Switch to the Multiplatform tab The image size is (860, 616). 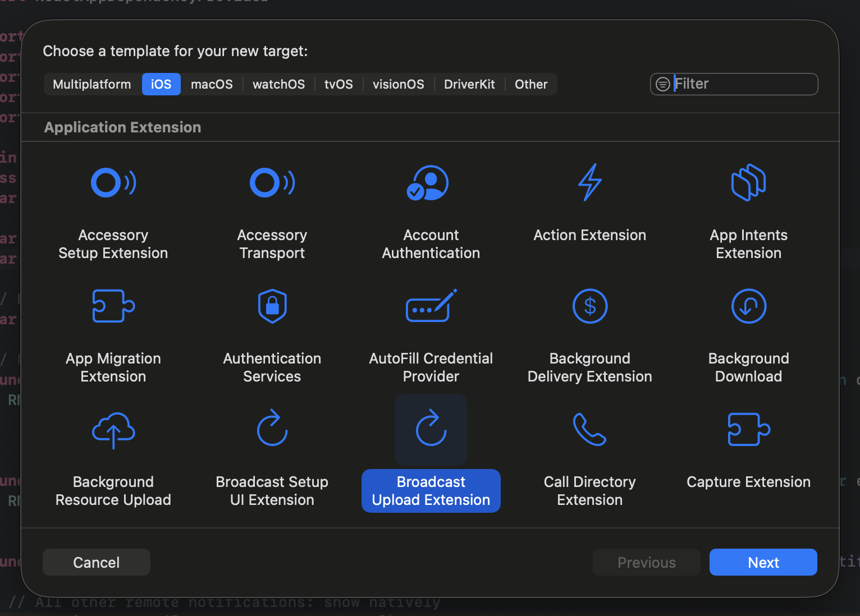click(92, 84)
